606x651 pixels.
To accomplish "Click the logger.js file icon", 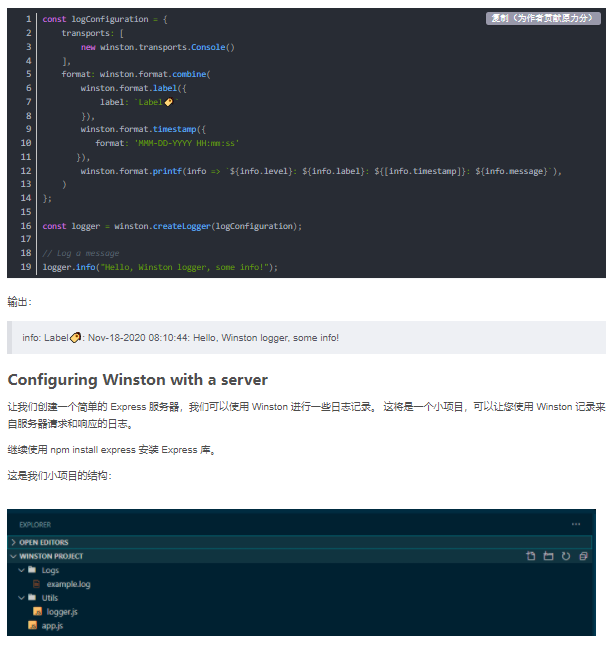I will [x=37, y=612].
